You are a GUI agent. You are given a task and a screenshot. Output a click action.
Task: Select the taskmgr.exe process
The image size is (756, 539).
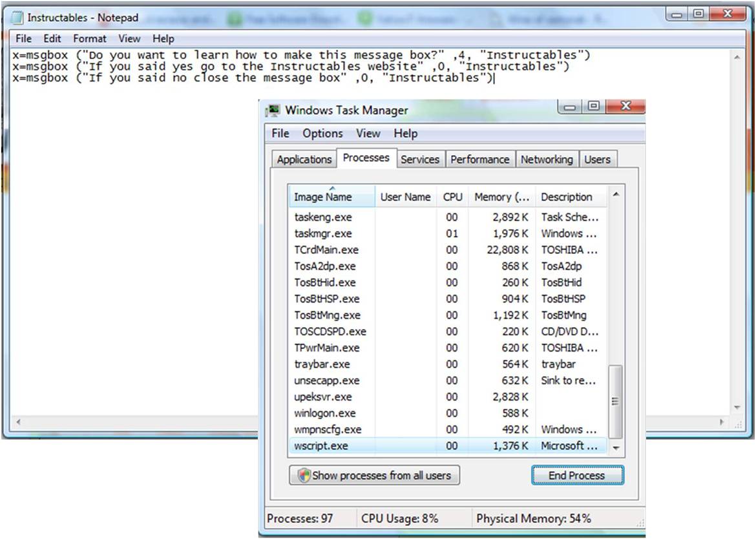[x=323, y=233]
